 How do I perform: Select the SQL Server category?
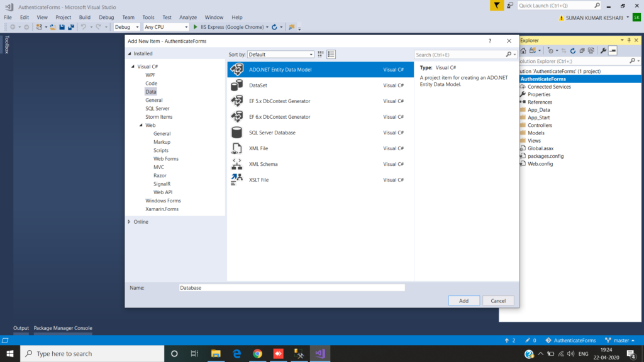(157, 108)
